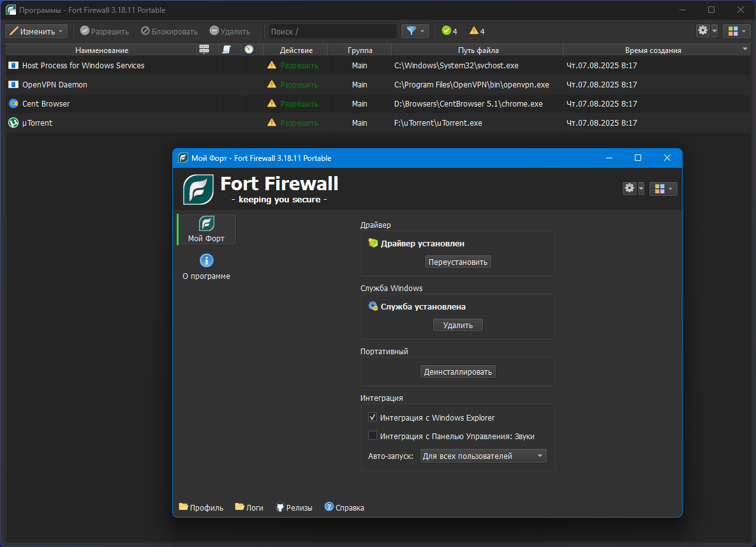Click the green check counter showing 4
756x547 pixels.
tap(449, 31)
